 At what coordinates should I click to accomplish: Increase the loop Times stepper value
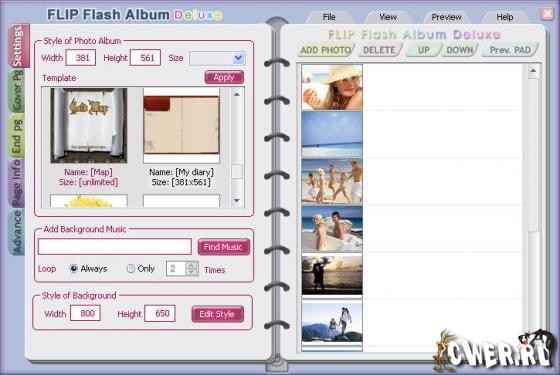[x=191, y=265]
